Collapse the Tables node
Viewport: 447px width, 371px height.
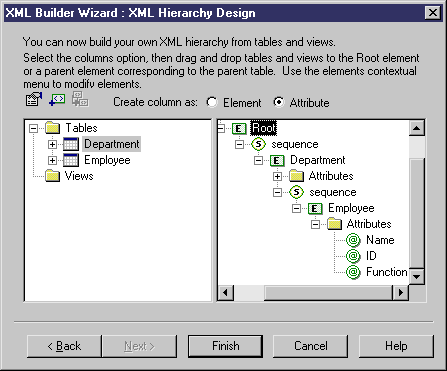[33, 128]
